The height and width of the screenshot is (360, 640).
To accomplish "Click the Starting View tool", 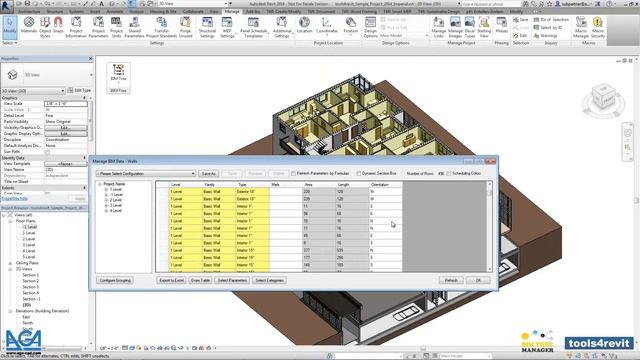I will click(484, 27).
